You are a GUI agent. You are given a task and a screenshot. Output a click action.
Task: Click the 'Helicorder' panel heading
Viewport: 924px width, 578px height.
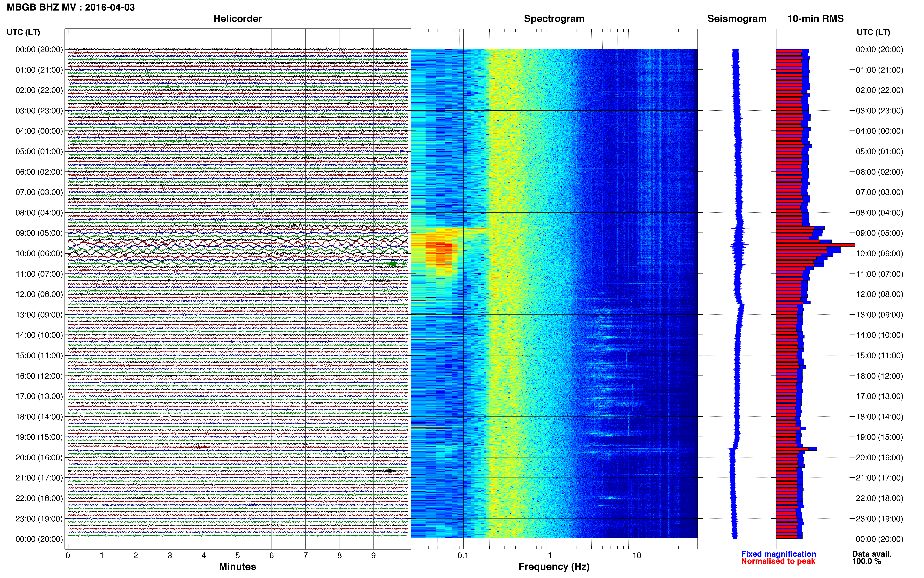point(238,18)
